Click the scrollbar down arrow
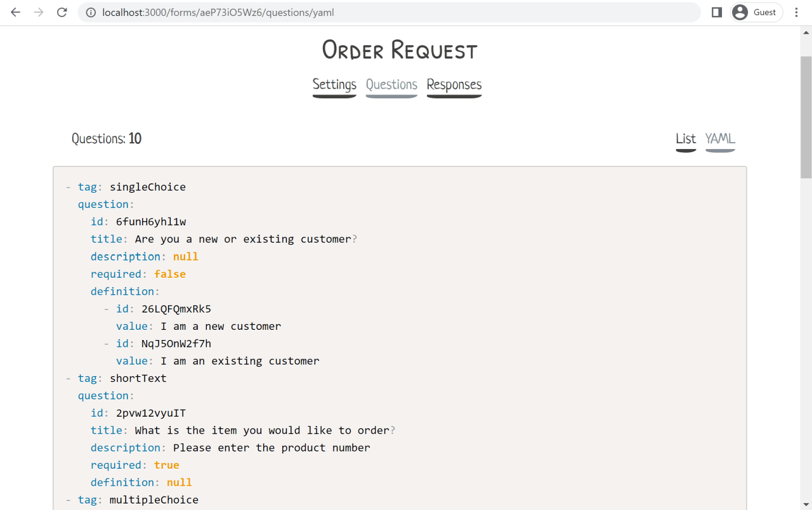 (806, 504)
